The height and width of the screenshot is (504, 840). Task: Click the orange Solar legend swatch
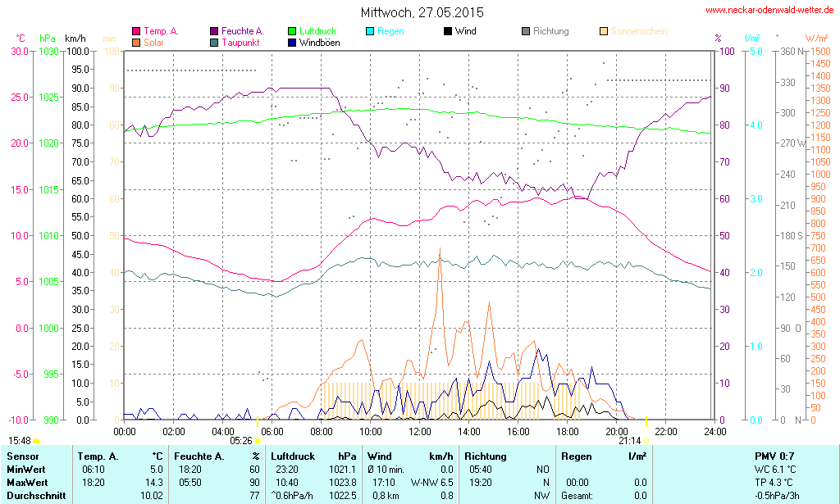click(136, 42)
